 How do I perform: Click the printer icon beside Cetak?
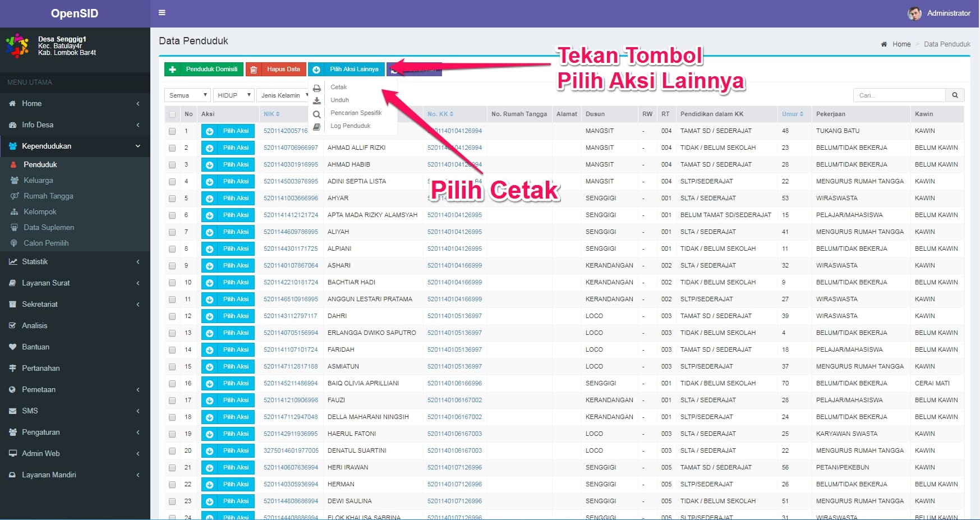(317, 88)
